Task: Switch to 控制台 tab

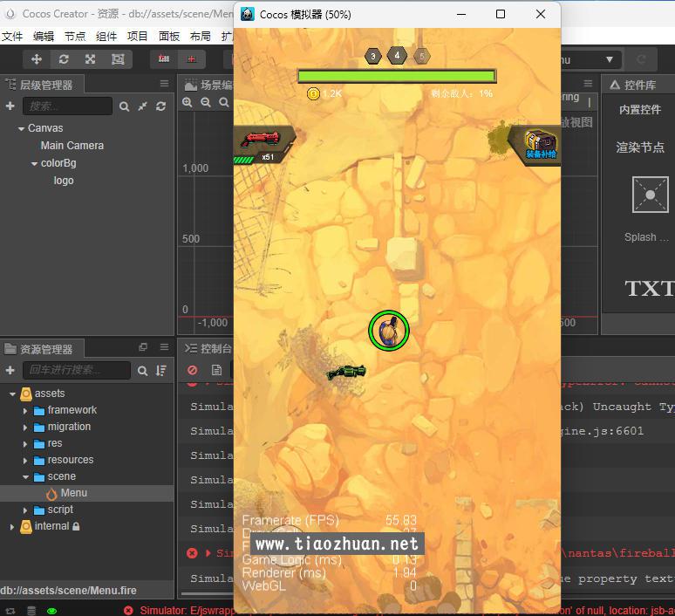Action: [208, 348]
